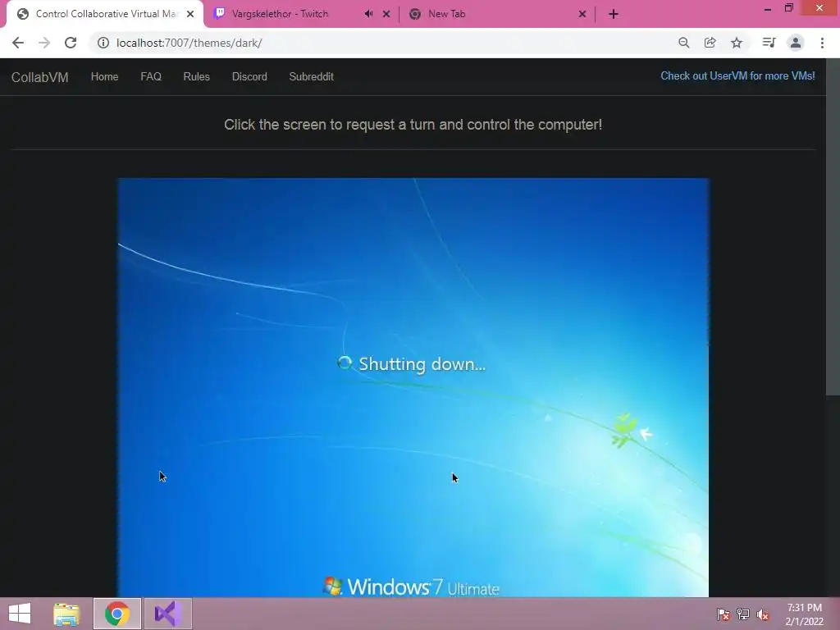Close the New Tab tab
The height and width of the screenshot is (630, 840).
coord(582,14)
